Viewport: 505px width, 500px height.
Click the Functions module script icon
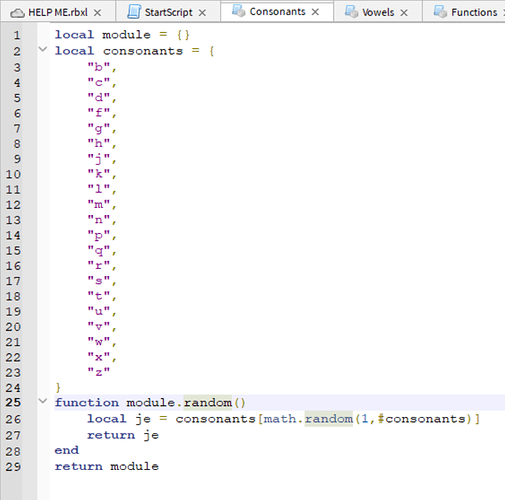click(x=440, y=12)
